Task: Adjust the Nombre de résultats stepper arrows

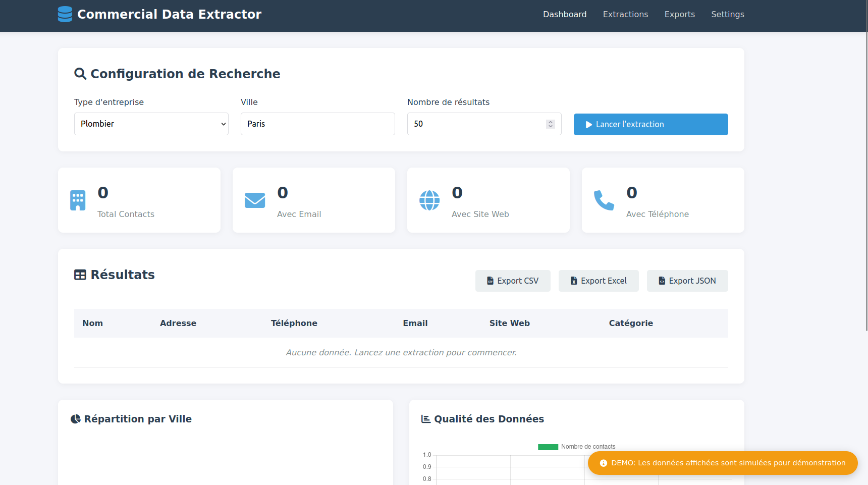Action: pyautogui.click(x=551, y=124)
